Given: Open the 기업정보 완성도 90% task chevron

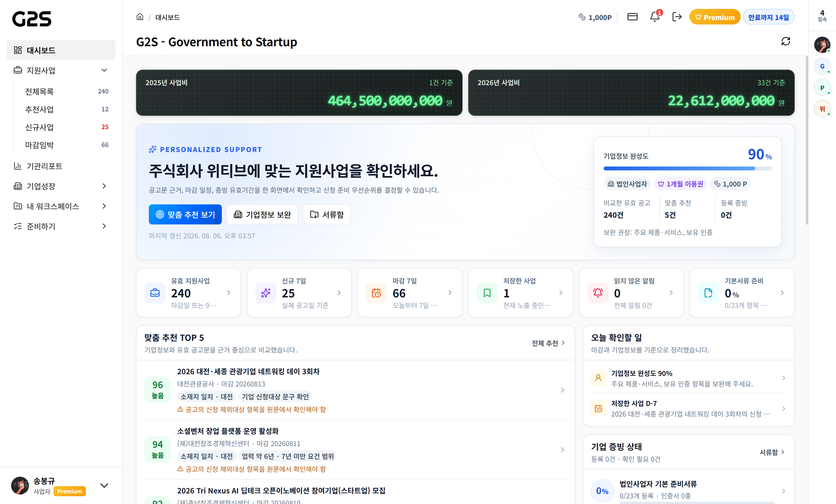Looking at the screenshot, I should (x=783, y=378).
